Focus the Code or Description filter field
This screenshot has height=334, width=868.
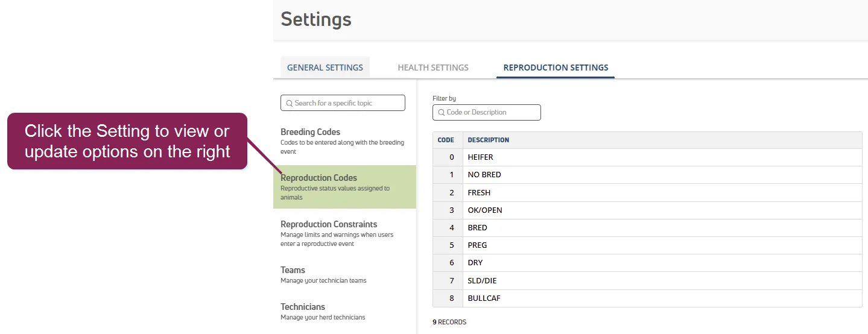coord(487,112)
